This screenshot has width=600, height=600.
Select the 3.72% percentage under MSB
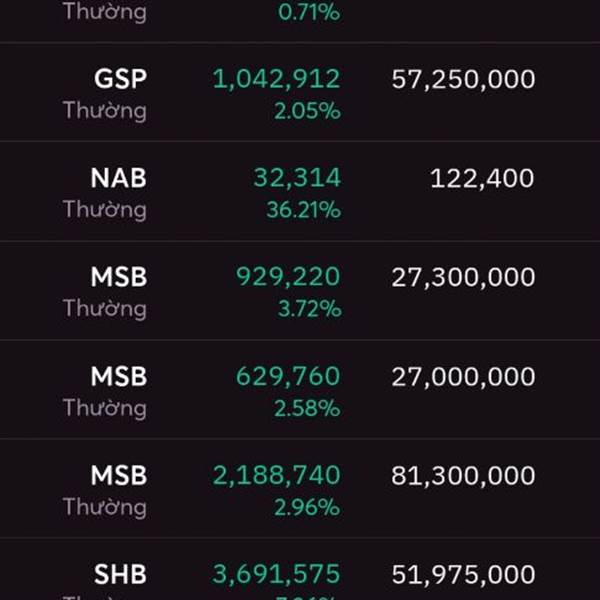pos(309,309)
